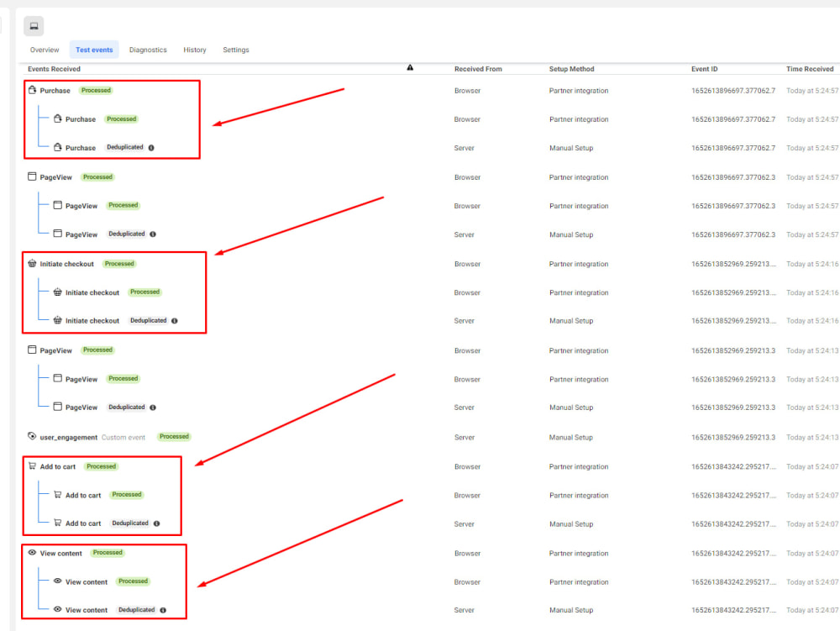Click the Setup Method column header
The image size is (840, 631).
571,68
